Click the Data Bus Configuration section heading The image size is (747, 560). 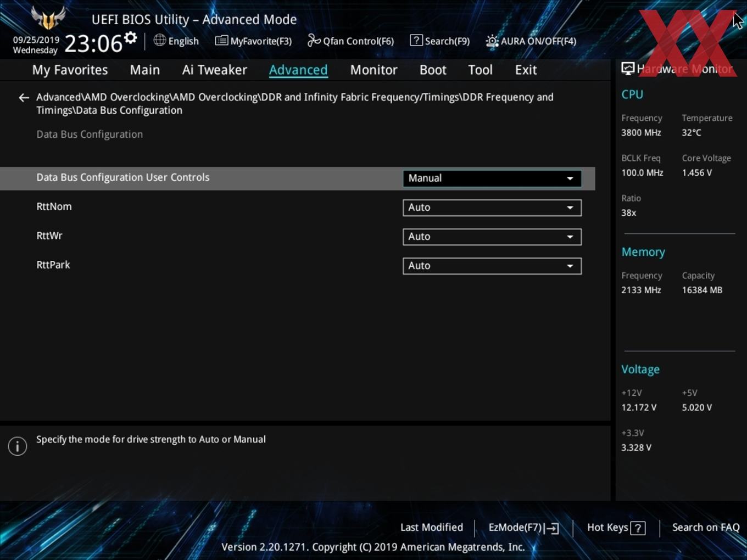tap(90, 134)
